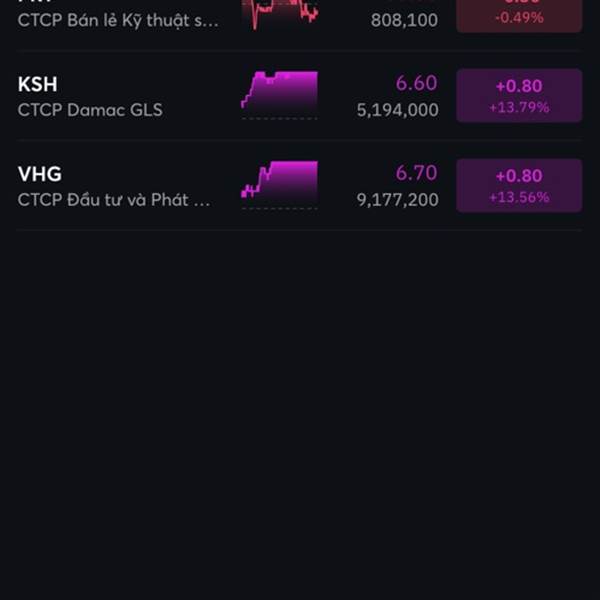Screen dimensions: 600x600
Task: Tap the KSH price 6.60
Action: pos(416,83)
